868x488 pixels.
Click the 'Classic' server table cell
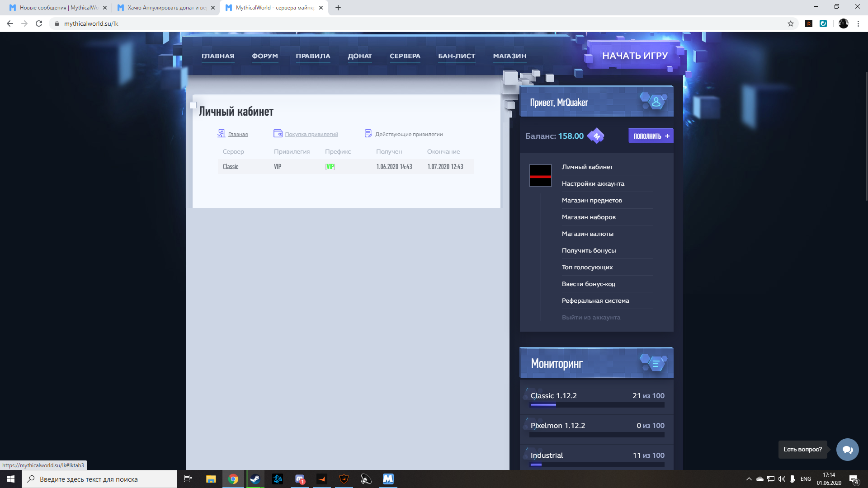tap(231, 167)
